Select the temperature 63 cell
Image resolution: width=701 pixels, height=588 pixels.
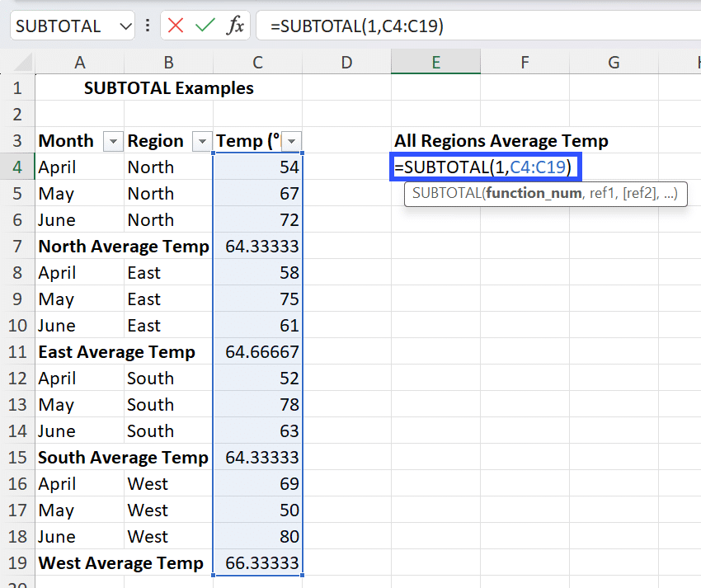tap(257, 430)
